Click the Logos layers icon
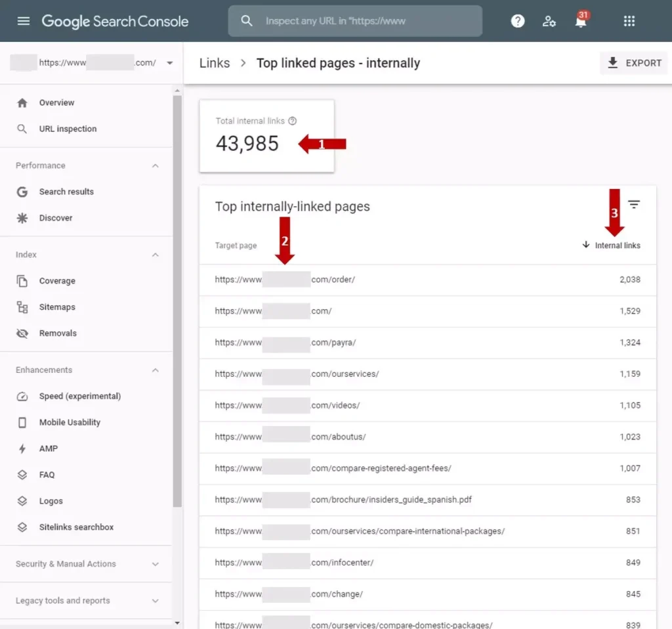Image resolution: width=672 pixels, height=629 pixels. tap(22, 501)
